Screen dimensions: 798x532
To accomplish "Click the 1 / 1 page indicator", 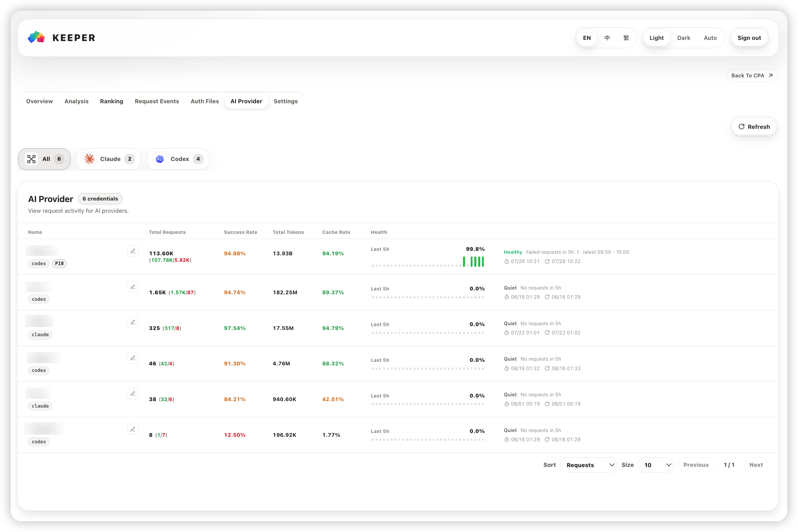I will [x=729, y=465].
